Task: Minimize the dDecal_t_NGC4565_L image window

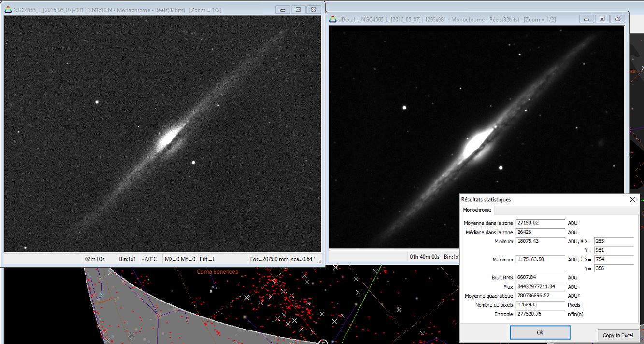Action: (x=587, y=19)
